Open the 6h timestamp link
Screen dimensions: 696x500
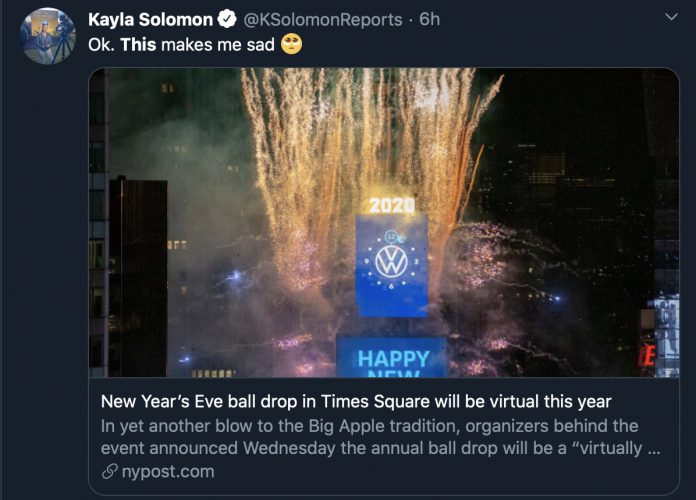pos(429,19)
